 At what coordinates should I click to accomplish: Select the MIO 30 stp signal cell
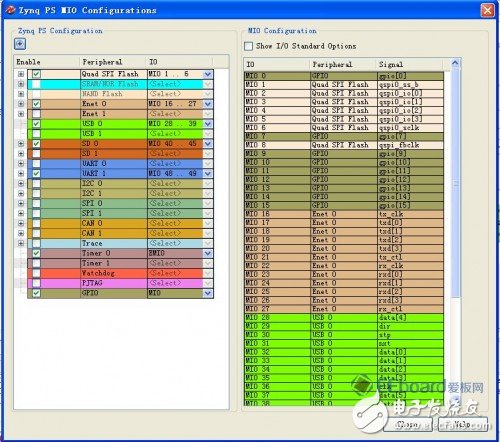tap(410, 335)
